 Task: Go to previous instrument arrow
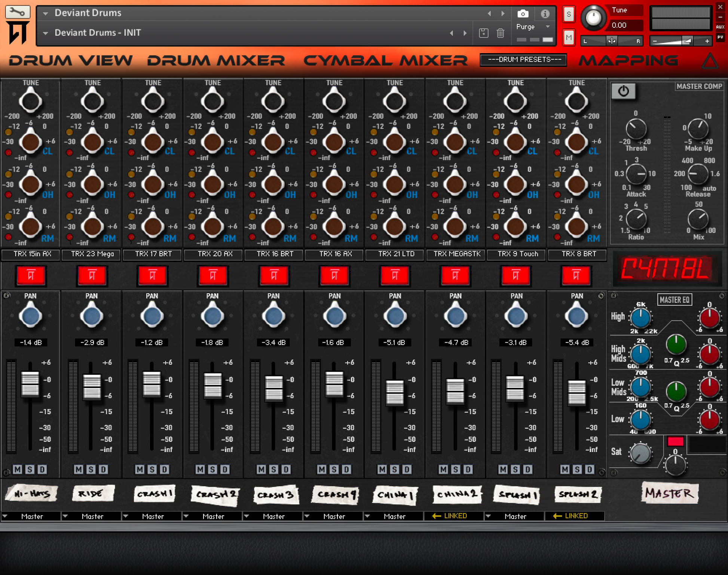click(x=489, y=13)
